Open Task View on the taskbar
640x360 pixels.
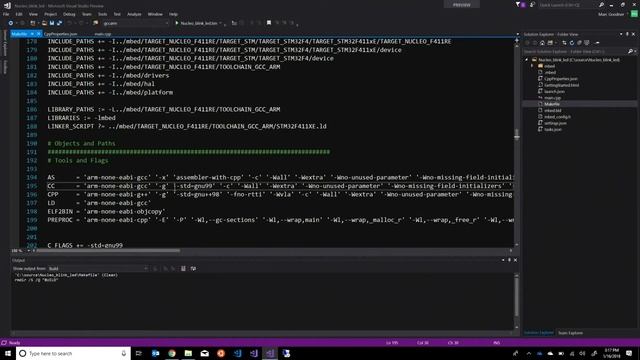139,353
